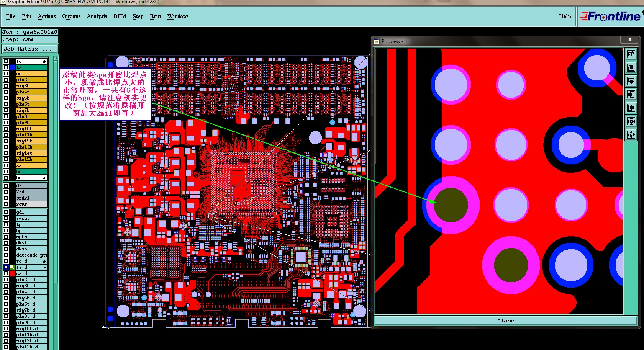This screenshot has width=644, height=350.
Task: Expand the 'bo' layer arrow indicator
Action: click(x=44, y=178)
